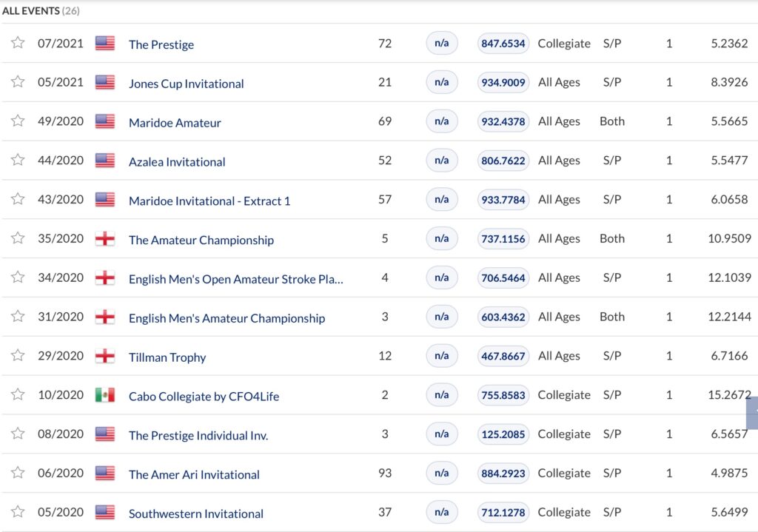The width and height of the screenshot is (758, 532).
Task: Star the Azalea Invitational event
Action: [x=18, y=161]
